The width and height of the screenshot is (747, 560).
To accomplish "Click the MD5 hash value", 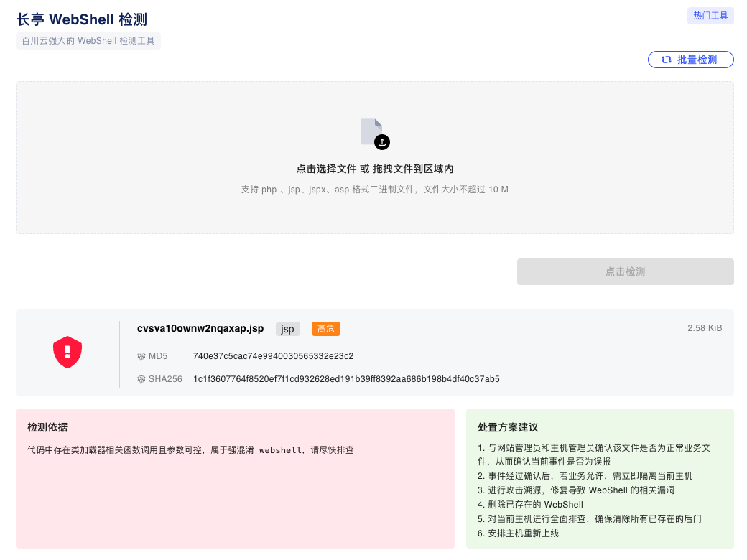I will (273, 356).
